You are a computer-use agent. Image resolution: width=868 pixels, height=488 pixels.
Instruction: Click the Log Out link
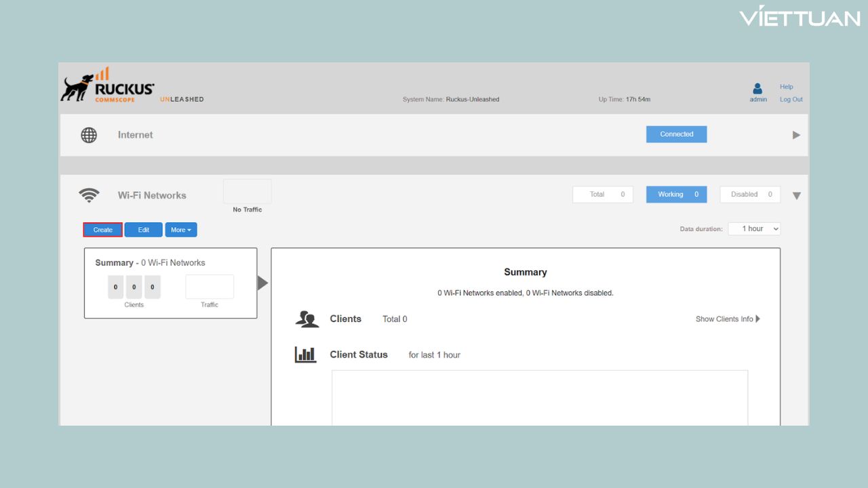[x=791, y=99]
